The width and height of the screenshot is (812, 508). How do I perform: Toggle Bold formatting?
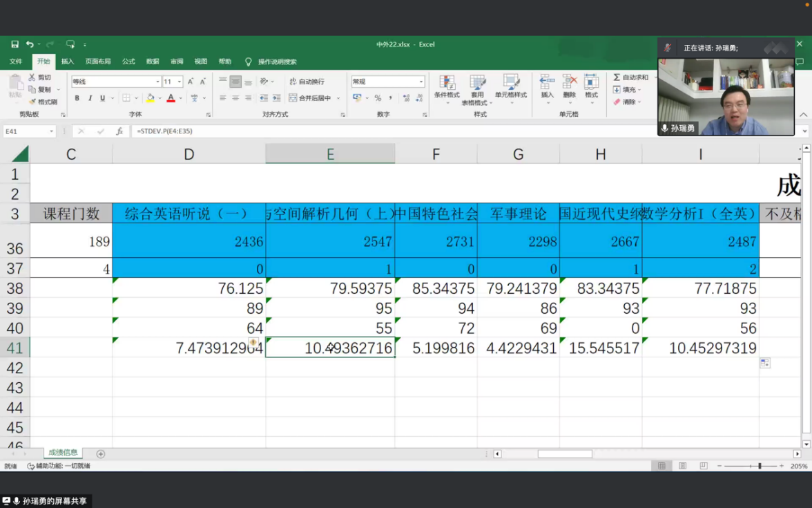pyautogui.click(x=77, y=98)
